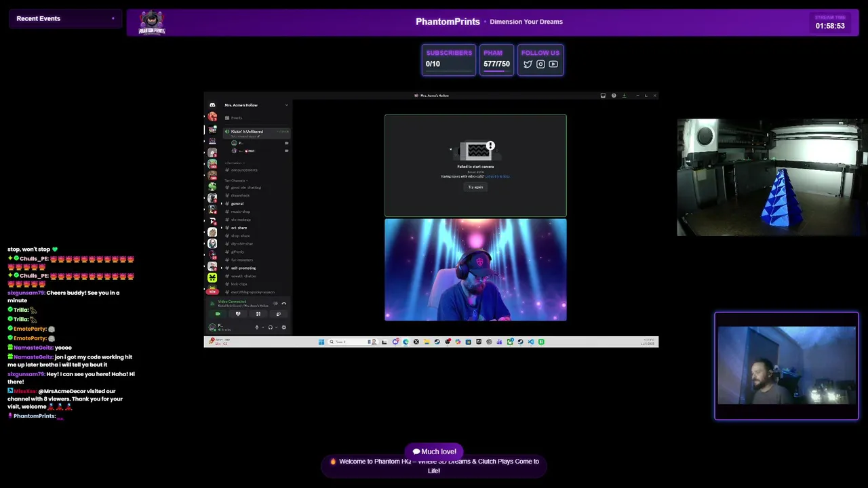This screenshot has height=488, width=868.
Task: Open the Events item in Discord sidebar
Action: (x=256, y=118)
